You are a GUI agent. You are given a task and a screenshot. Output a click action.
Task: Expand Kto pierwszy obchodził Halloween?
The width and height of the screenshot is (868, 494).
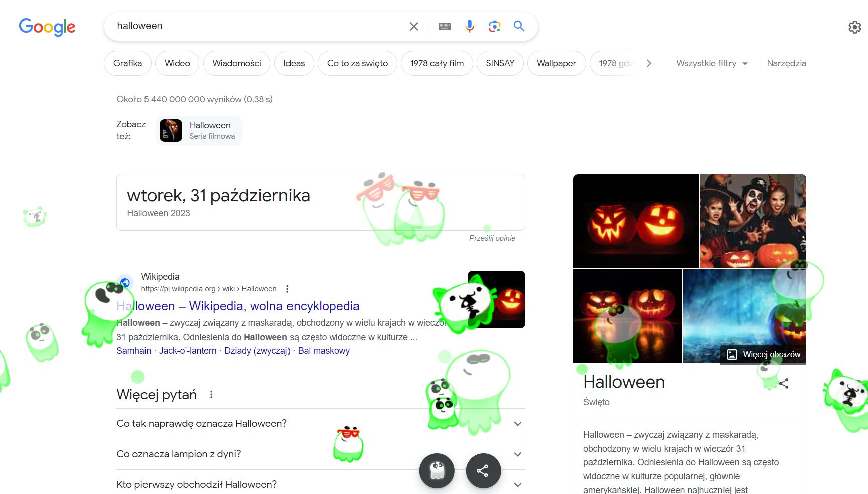321,484
